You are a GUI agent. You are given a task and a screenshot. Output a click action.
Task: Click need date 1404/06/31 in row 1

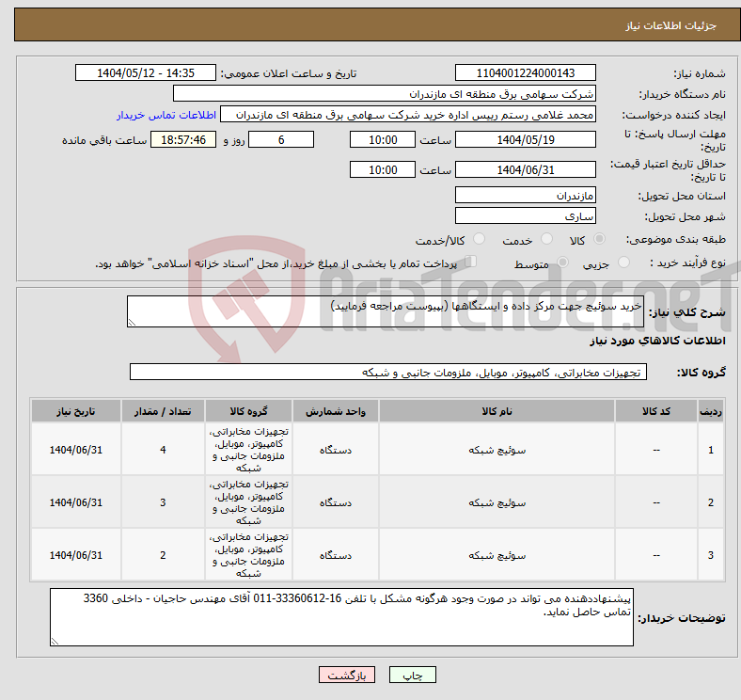coord(76,450)
